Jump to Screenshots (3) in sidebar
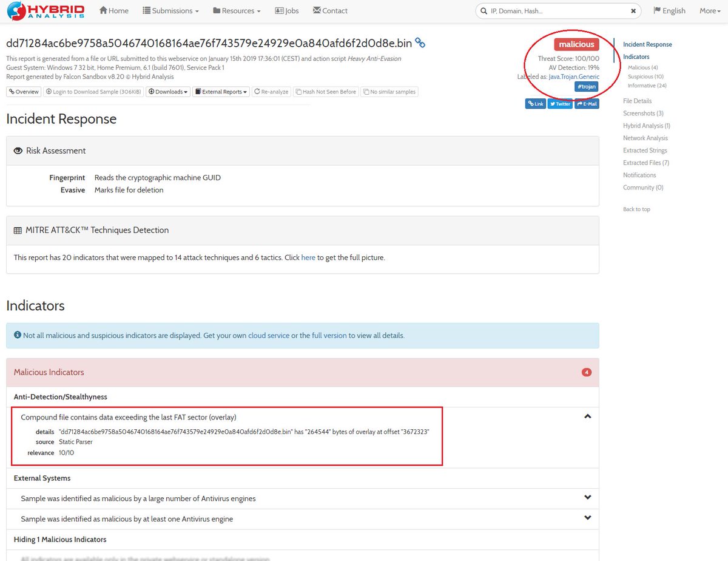 pos(643,114)
